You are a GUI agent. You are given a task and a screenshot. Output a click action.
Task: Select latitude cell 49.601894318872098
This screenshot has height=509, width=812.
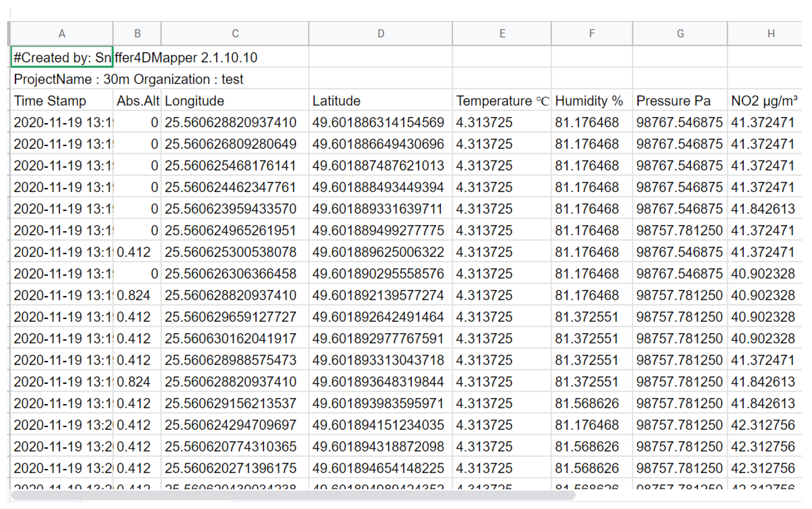coord(380,446)
